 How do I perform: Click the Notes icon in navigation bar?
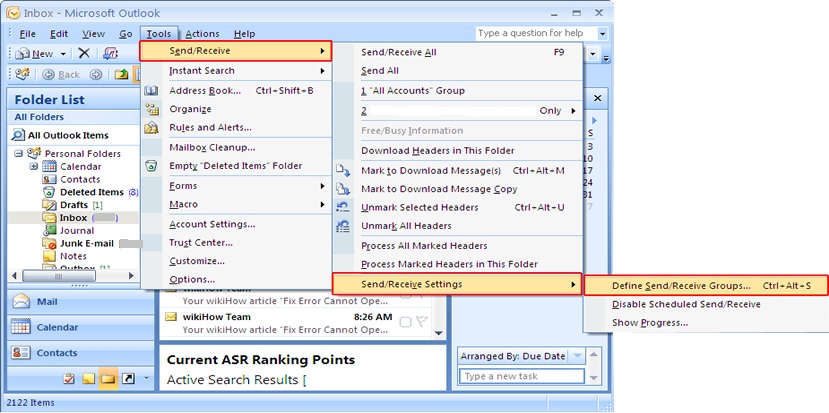coord(88,379)
